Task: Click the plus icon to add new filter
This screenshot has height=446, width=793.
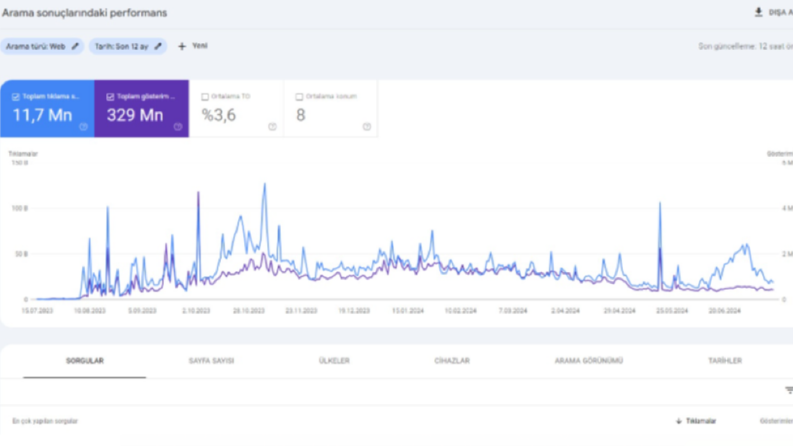Action: (182, 46)
